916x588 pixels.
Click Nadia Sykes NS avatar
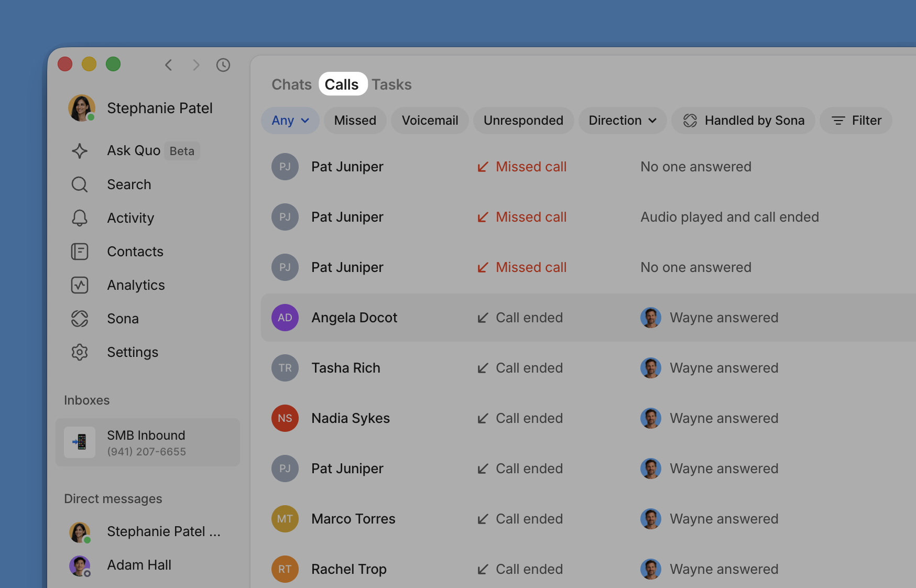(285, 418)
